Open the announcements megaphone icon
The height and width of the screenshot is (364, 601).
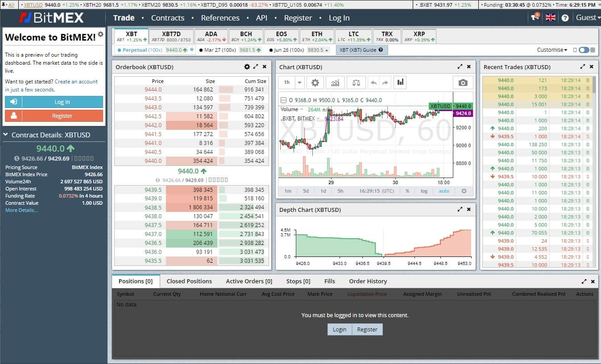point(535,17)
